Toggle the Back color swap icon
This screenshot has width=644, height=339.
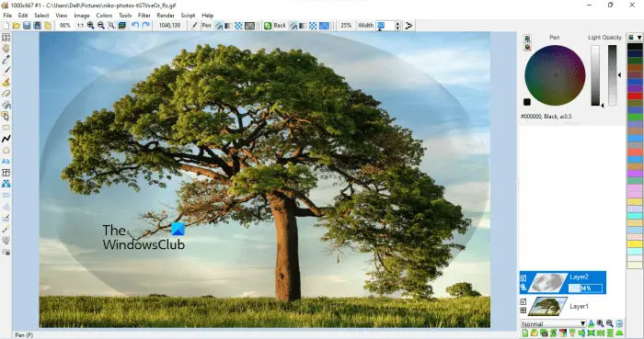pyautogui.click(x=268, y=26)
